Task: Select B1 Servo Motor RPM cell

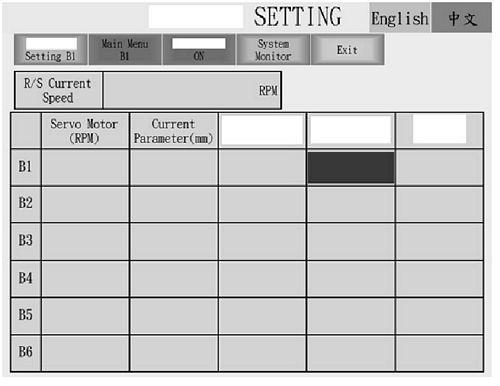Action: pos(85,167)
